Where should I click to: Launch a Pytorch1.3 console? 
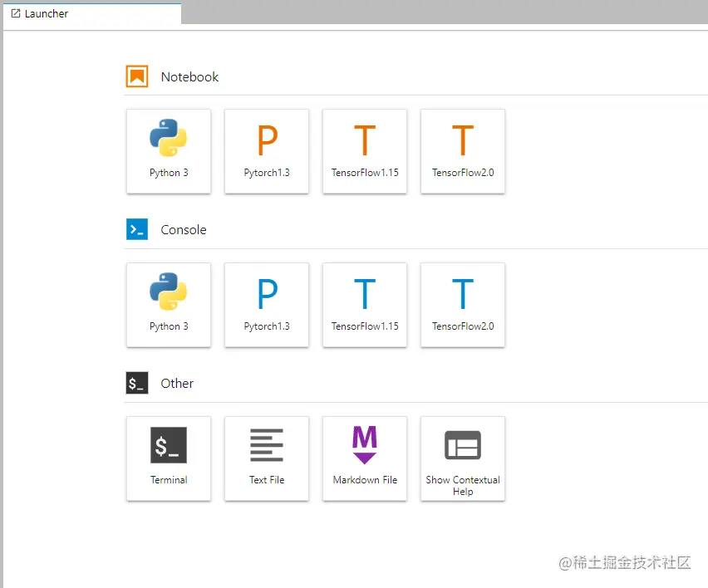(267, 305)
